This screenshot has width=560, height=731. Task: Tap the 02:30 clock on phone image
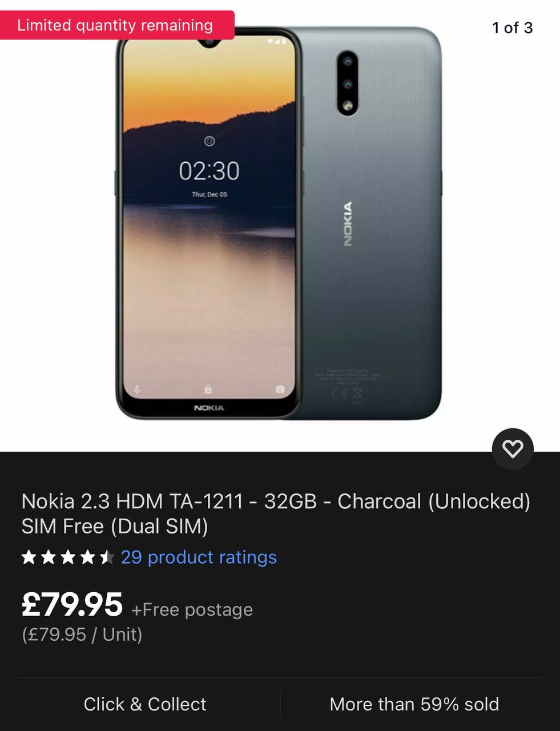pyautogui.click(x=209, y=171)
